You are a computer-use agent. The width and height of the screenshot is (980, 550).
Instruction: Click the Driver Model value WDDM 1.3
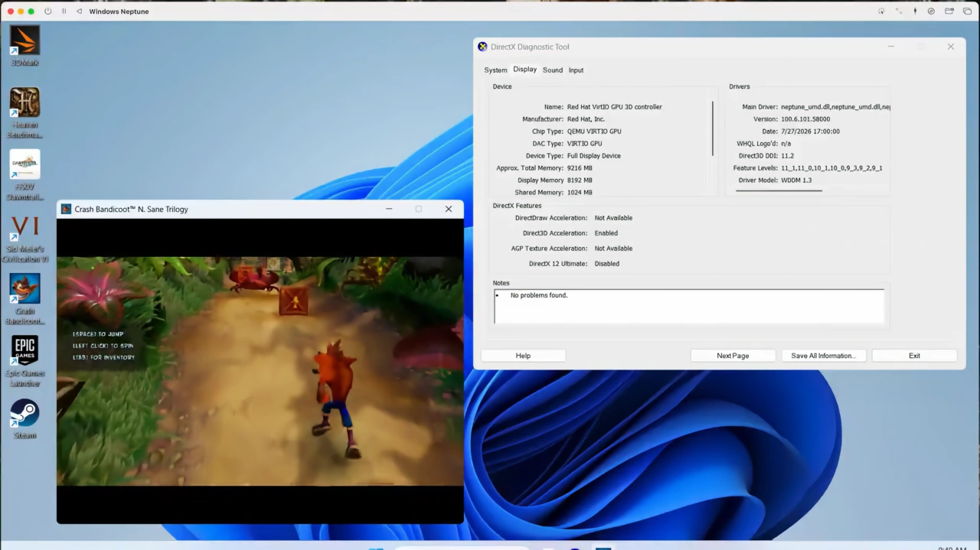tap(796, 181)
